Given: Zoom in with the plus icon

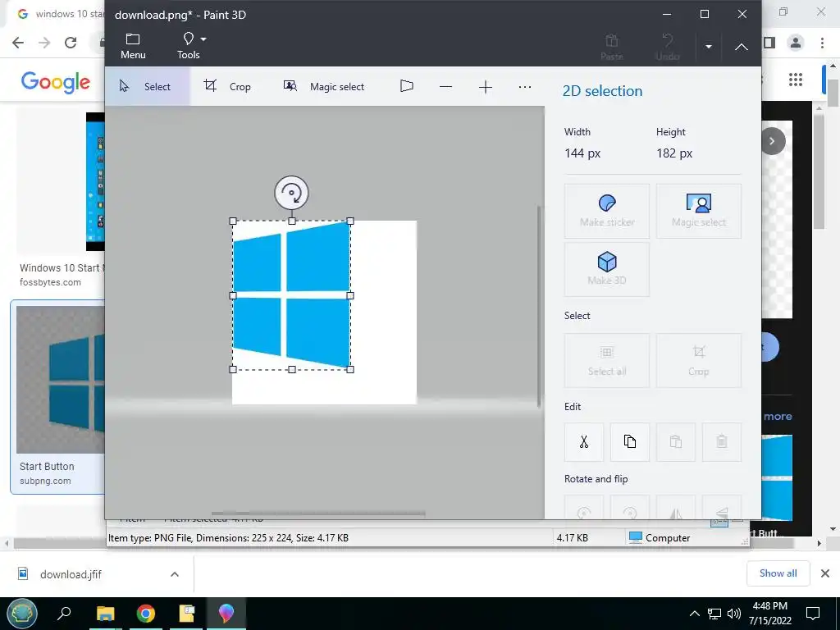Looking at the screenshot, I should 486,87.
